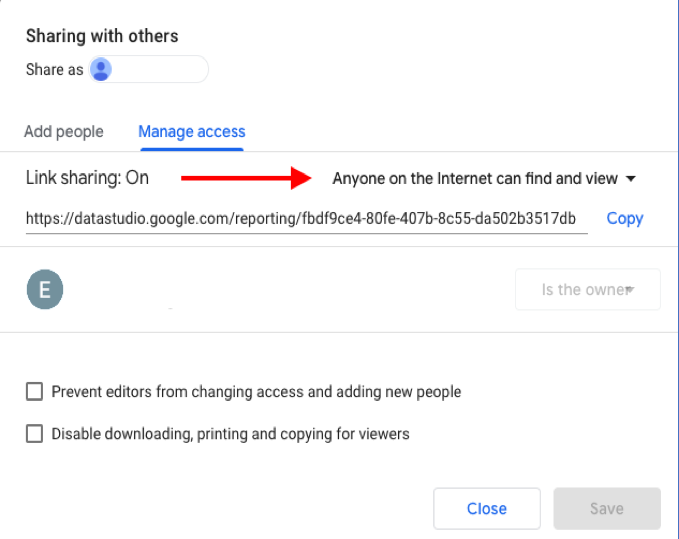This screenshot has height=539, width=679.
Task: Switch to the Add people tab
Action: coord(64,132)
